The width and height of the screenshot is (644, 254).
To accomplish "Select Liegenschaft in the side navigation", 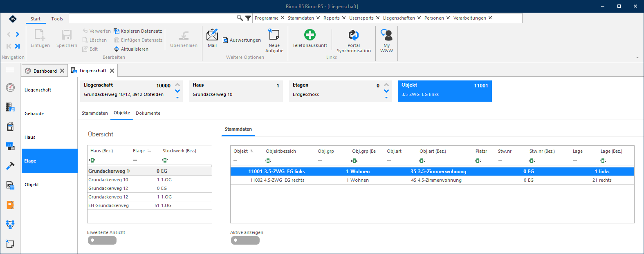I will pyautogui.click(x=49, y=90).
